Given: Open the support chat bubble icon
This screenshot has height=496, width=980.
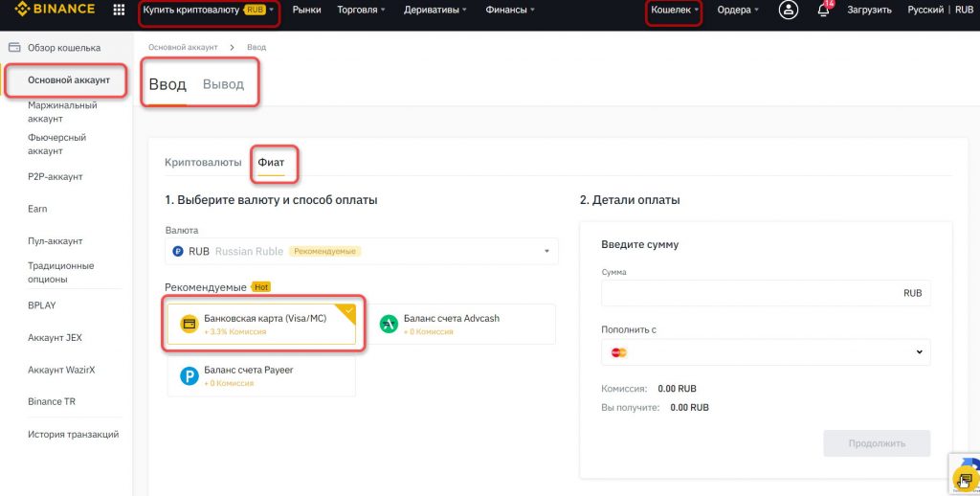Looking at the screenshot, I should (x=965, y=481).
